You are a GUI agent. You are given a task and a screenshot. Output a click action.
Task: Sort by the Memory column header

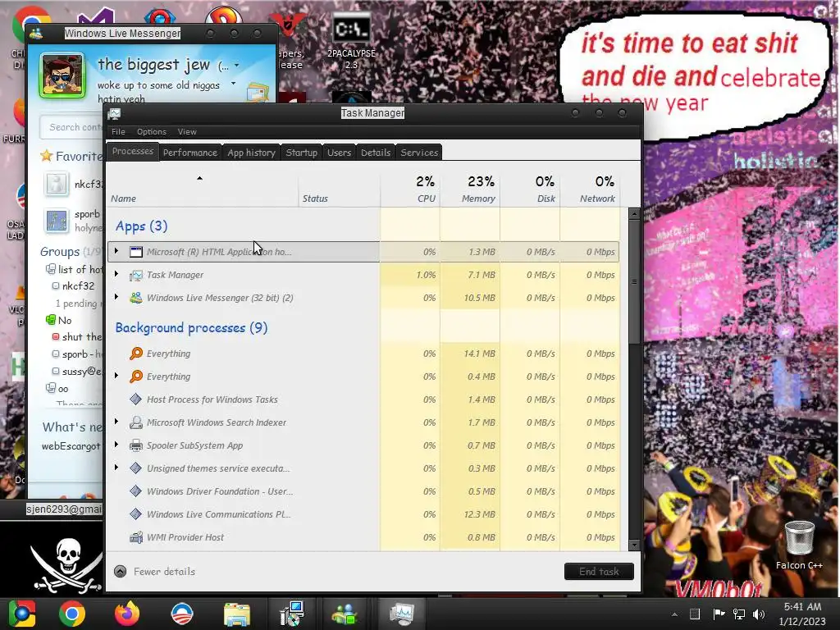[x=470, y=189]
